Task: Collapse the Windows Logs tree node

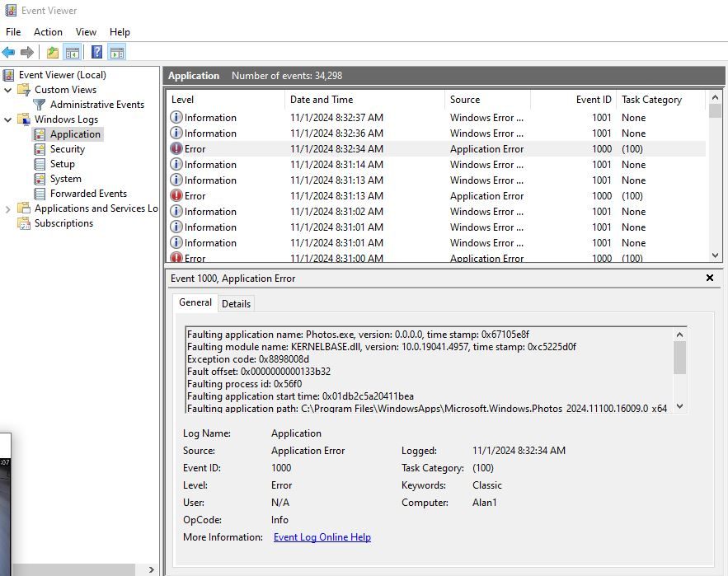Action: pyautogui.click(x=8, y=119)
